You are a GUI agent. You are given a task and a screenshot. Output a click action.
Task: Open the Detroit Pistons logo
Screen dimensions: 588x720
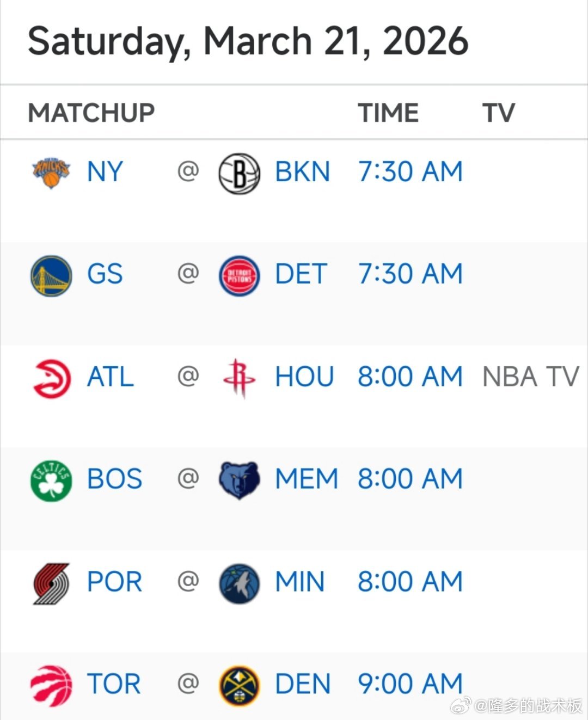pos(239,276)
